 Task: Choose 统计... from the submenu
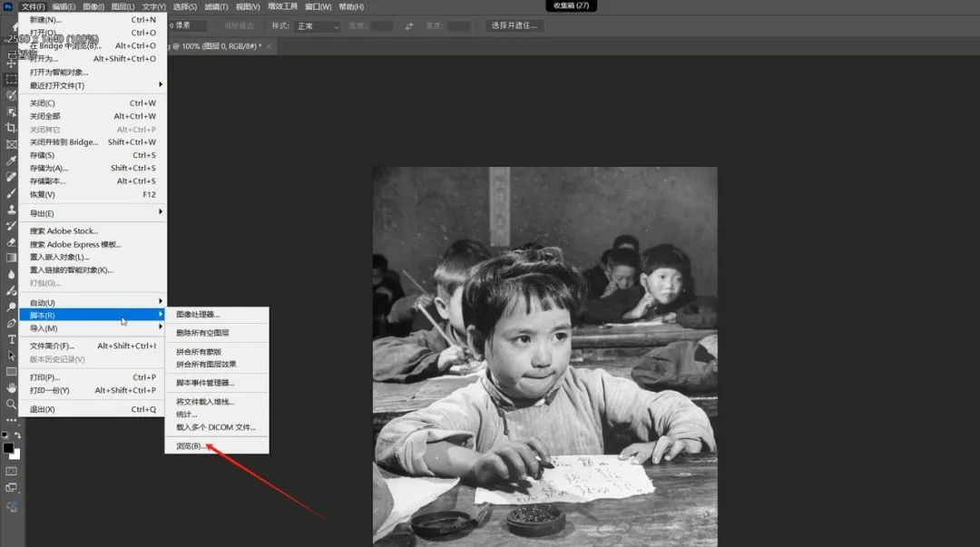tap(217, 415)
